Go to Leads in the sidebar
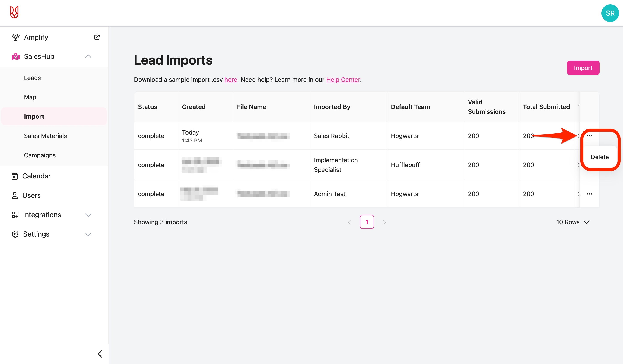Image resolution: width=623 pixels, height=364 pixels. pyautogui.click(x=32, y=78)
